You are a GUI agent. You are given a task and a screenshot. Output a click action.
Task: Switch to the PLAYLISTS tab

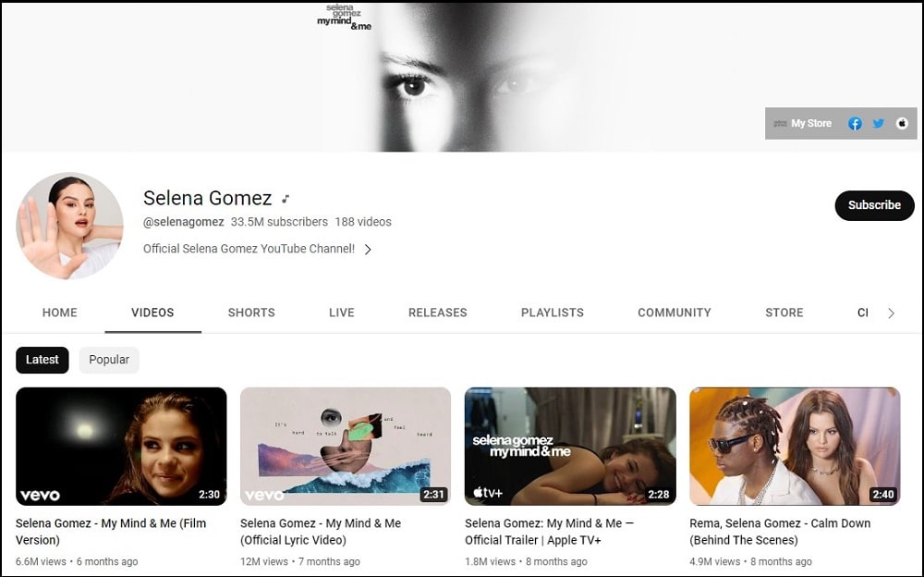tap(553, 313)
